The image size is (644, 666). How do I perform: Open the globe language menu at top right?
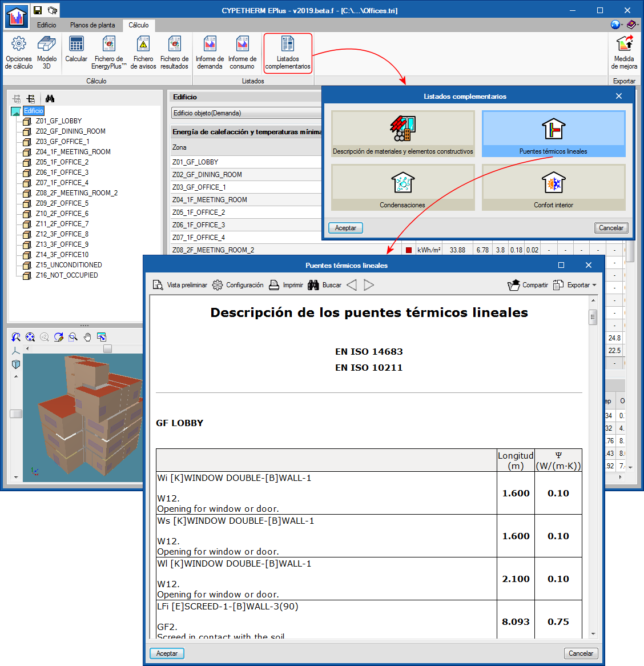[x=615, y=25]
